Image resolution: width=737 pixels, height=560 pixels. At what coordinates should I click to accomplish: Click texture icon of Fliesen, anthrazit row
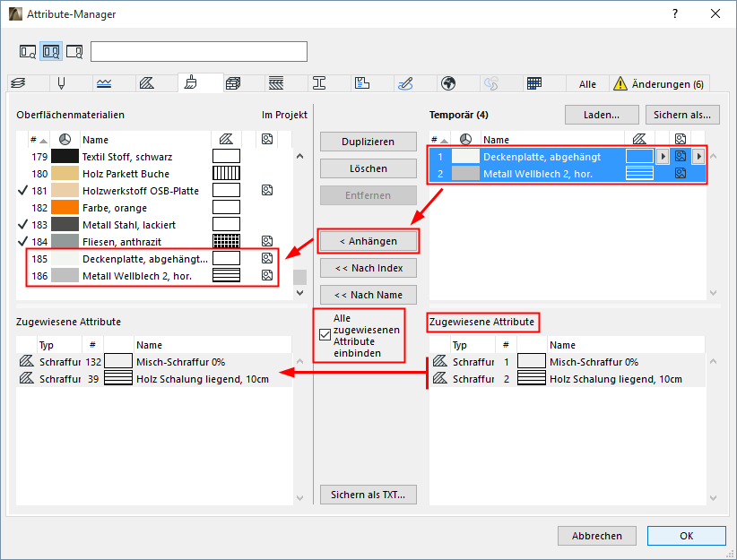point(267,242)
